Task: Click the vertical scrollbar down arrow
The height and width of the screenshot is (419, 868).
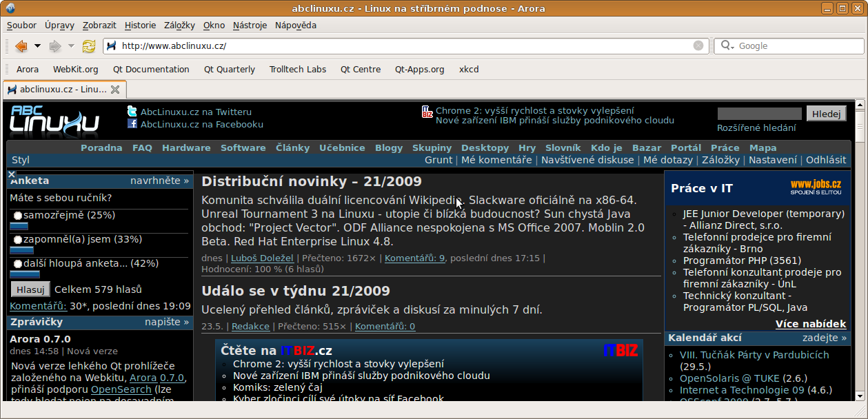Action: (x=860, y=396)
